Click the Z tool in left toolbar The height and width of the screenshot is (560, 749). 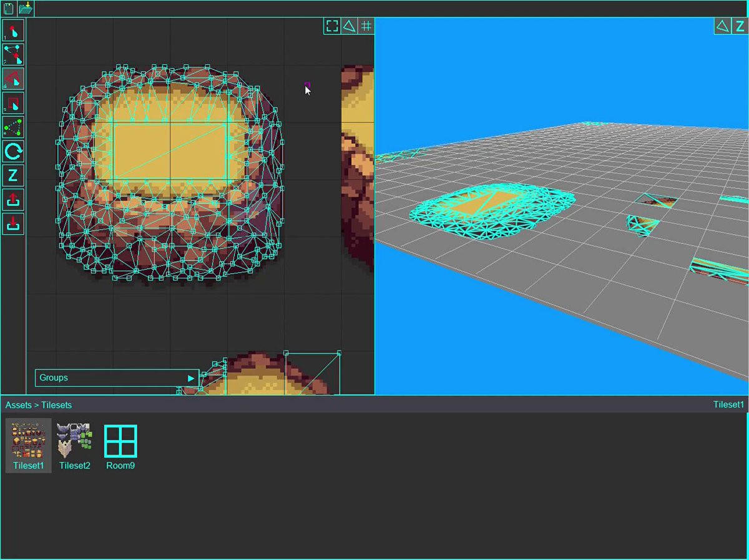click(x=13, y=175)
